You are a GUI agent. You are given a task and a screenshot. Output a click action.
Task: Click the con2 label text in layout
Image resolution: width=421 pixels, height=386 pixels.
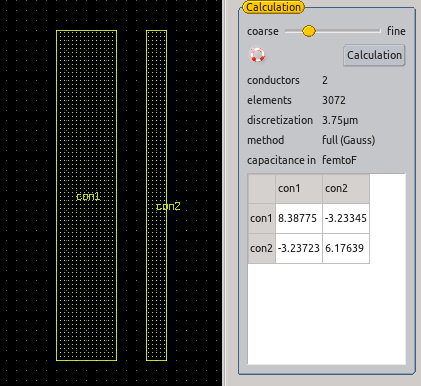[x=168, y=206]
